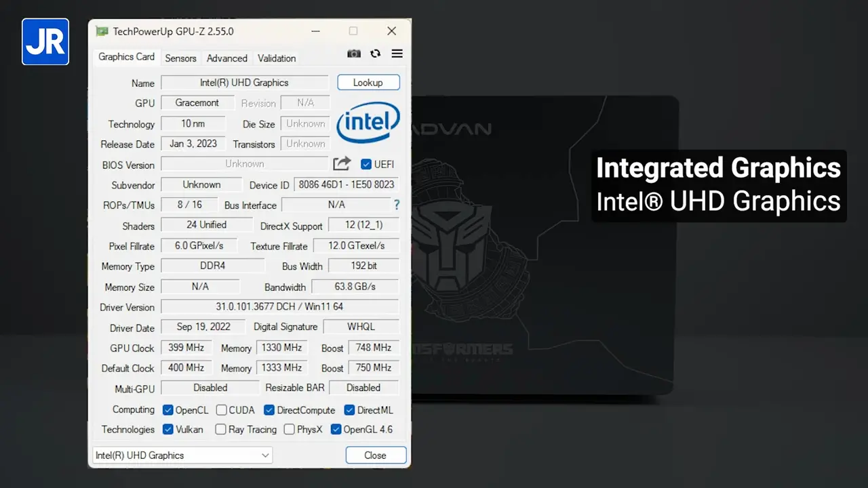This screenshot has width=868, height=488.
Task: Refresh GPU info with the refresh icon
Action: (375, 54)
